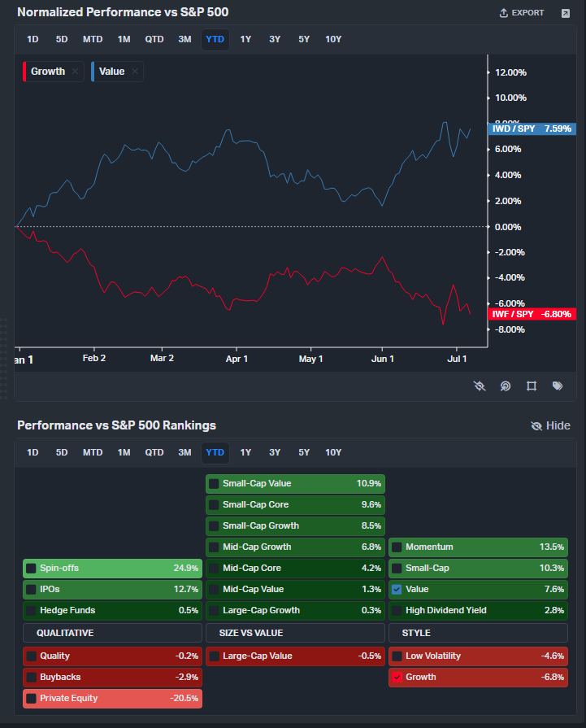Uncheck the Growth style checkbox
This screenshot has width=586, height=728.
[397, 677]
